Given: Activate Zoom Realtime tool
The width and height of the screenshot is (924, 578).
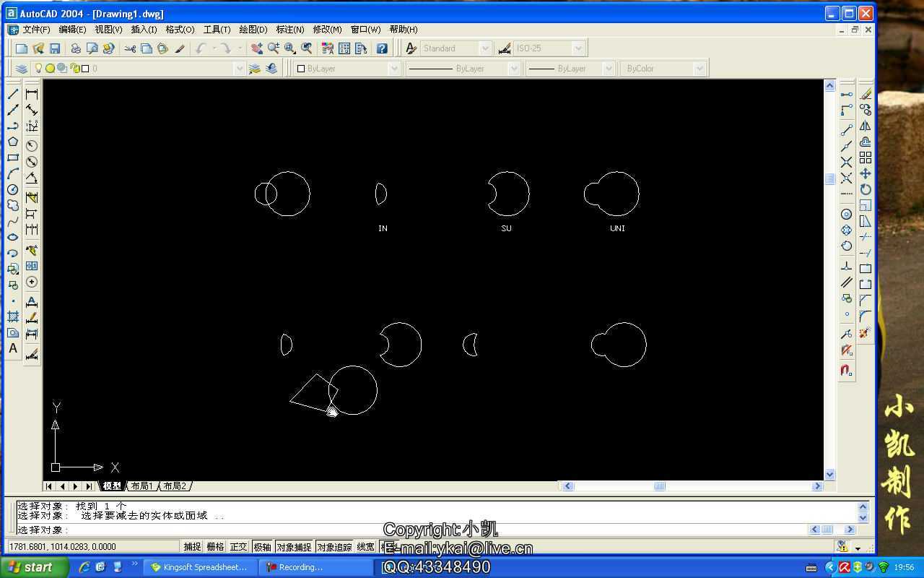Looking at the screenshot, I should (x=274, y=48).
